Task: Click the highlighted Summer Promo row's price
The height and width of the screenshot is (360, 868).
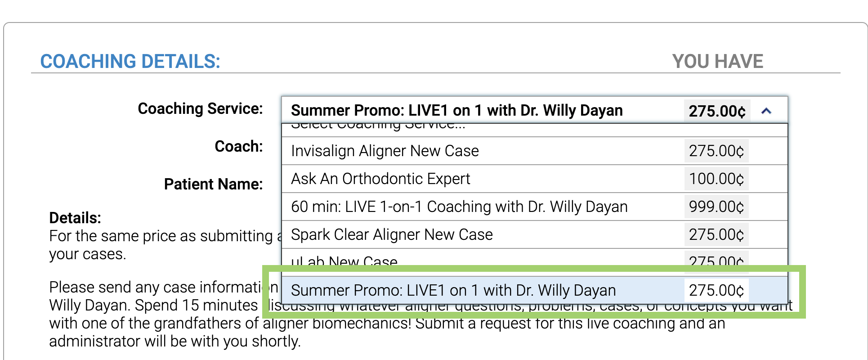Action: click(716, 291)
